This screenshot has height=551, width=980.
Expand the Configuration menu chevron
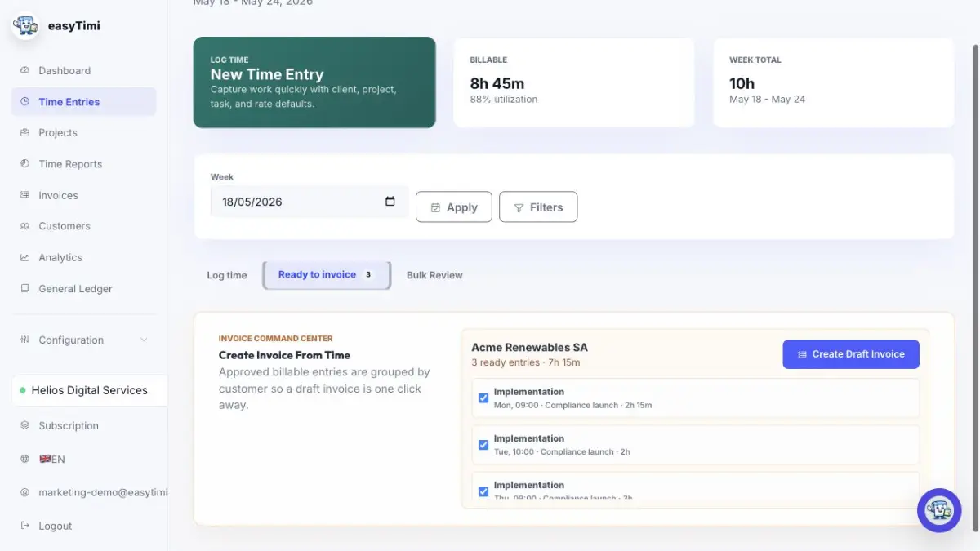(x=145, y=340)
